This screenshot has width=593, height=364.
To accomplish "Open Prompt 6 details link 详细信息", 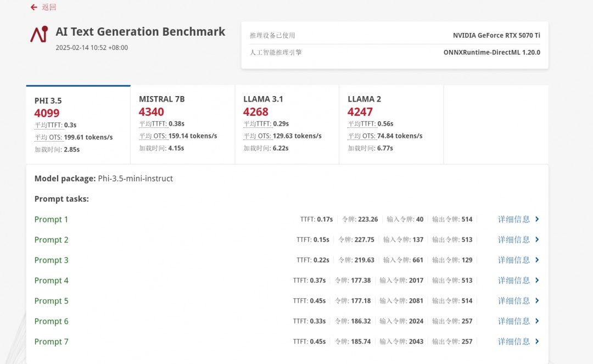I will click(514, 321).
